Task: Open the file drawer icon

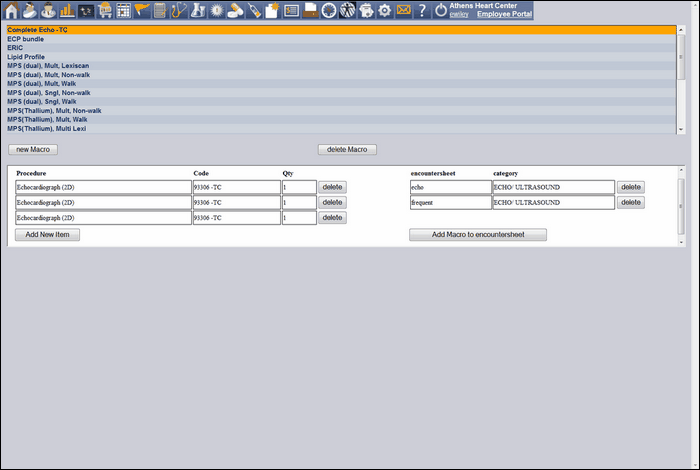Action: click(310, 10)
